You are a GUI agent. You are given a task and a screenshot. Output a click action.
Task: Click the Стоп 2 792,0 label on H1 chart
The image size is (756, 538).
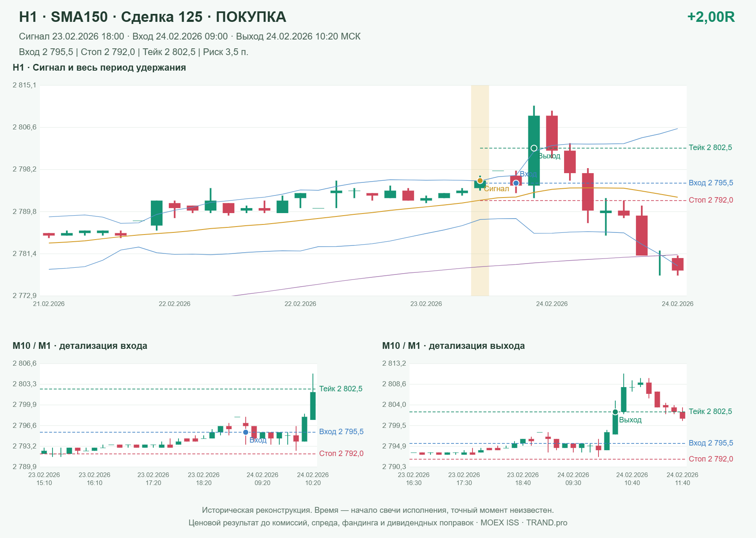[x=711, y=200]
